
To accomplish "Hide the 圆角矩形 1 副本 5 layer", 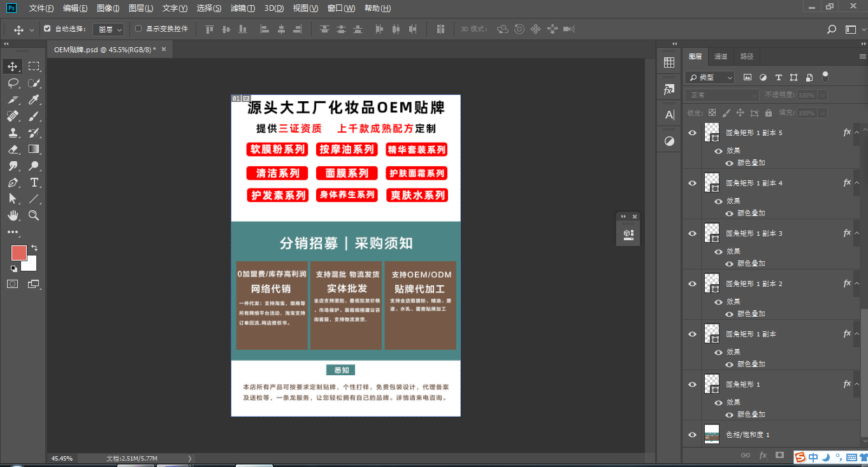I will tap(692, 133).
